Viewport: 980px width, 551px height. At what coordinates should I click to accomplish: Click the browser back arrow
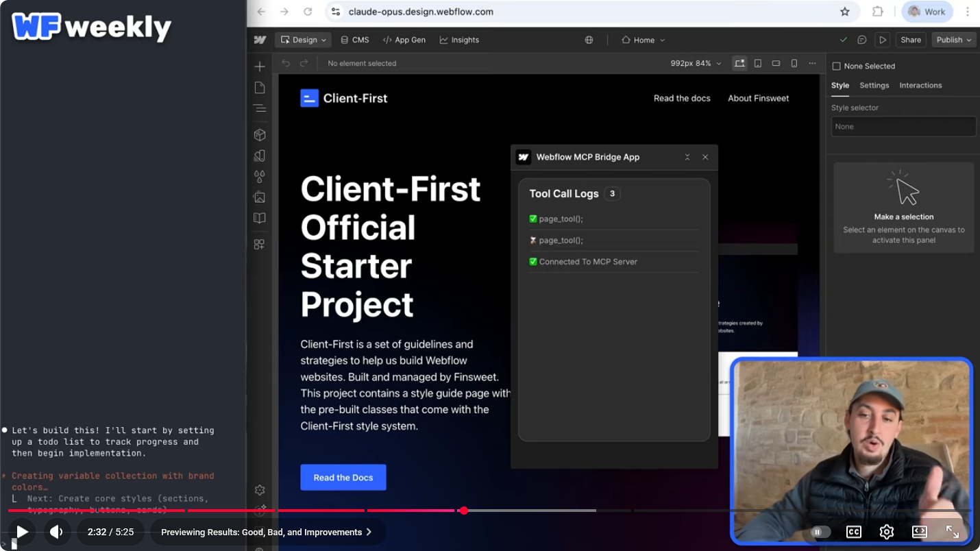pyautogui.click(x=261, y=12)
